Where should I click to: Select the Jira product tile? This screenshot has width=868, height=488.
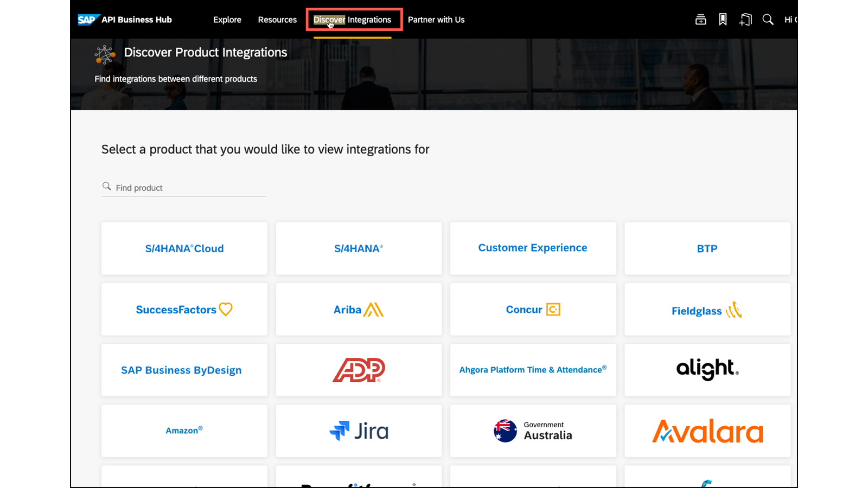coord(359,431)
